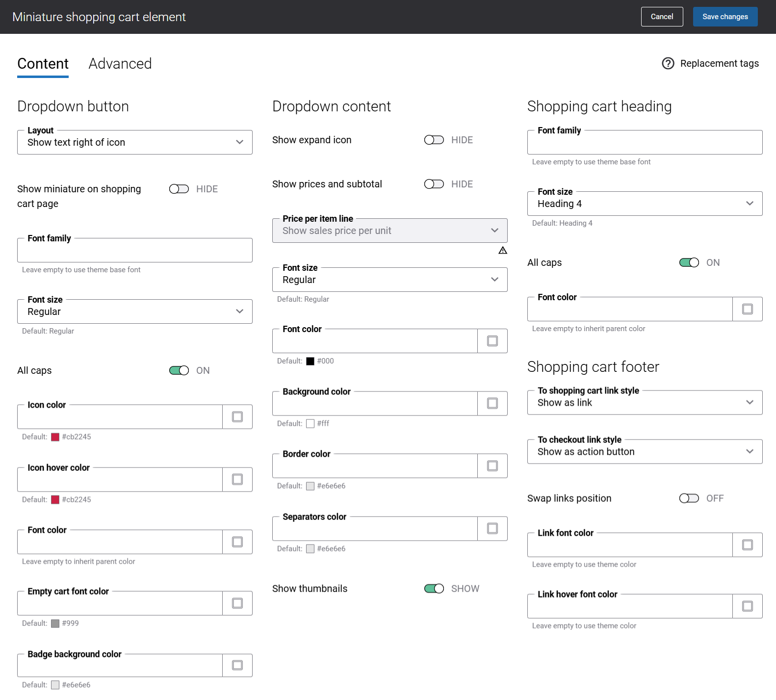Enable Swap links position toggle

point(689,498)
